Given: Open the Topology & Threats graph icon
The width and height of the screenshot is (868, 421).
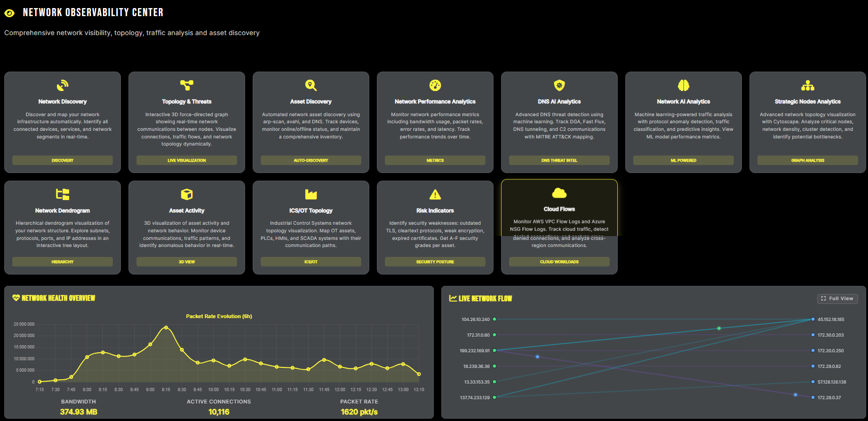Looking at the screenshot, I should pos(187,85).
